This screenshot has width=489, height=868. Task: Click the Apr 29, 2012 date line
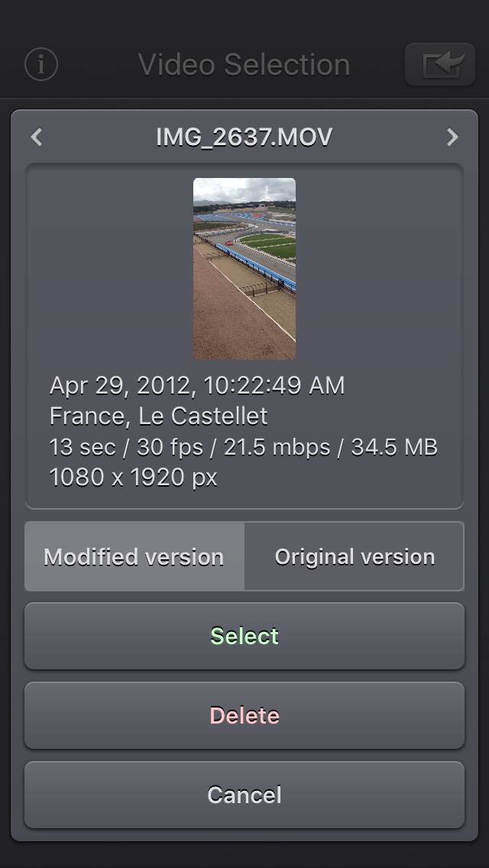coord(197,385)
